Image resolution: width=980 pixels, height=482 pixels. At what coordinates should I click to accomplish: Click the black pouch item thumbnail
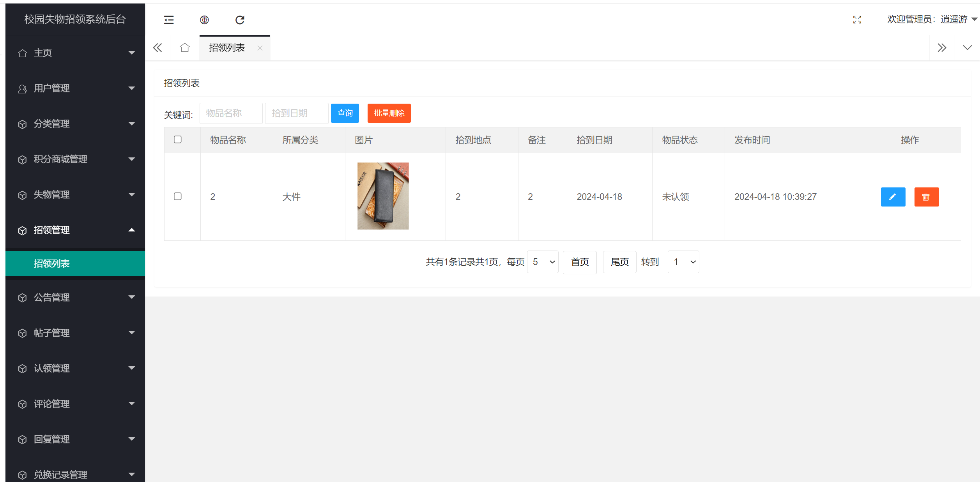point(383,196)
